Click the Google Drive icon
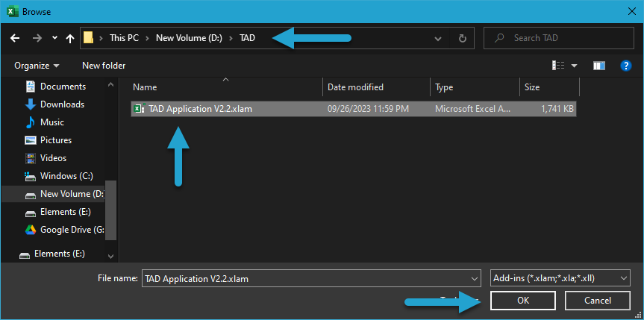Viewport: 644px width, 320px height. click(x=31, y=230)
